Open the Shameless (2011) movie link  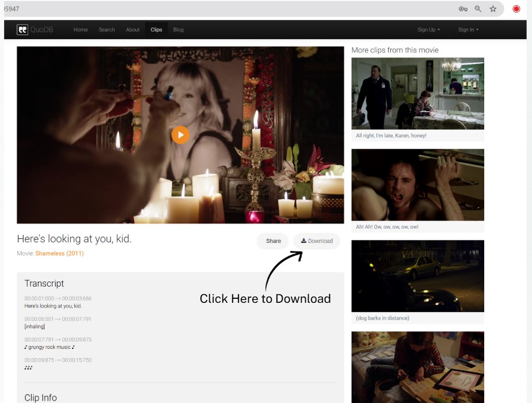(59, 253)
